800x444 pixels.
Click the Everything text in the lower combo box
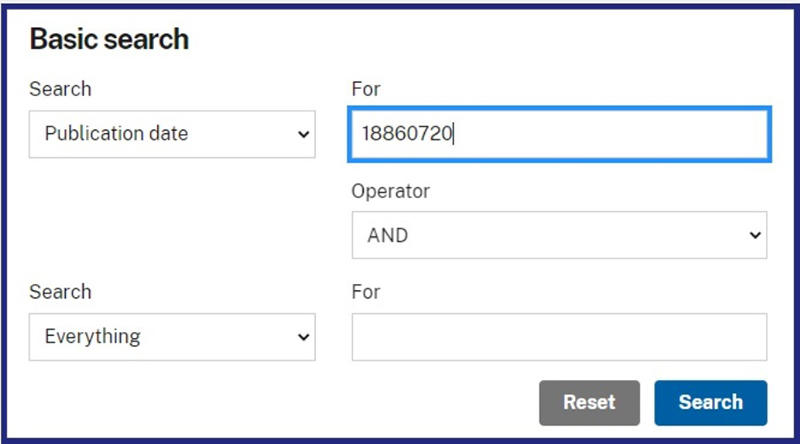coord(92,337)
